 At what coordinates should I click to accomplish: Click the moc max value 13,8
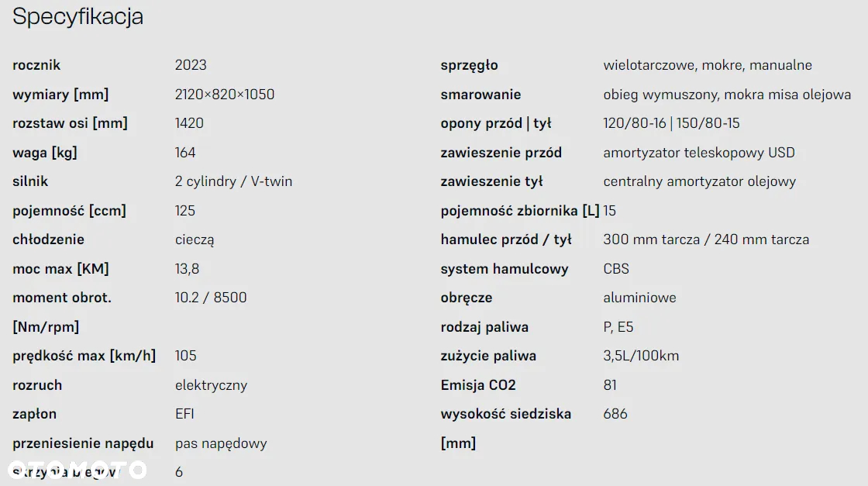click(x=187, y=268)
